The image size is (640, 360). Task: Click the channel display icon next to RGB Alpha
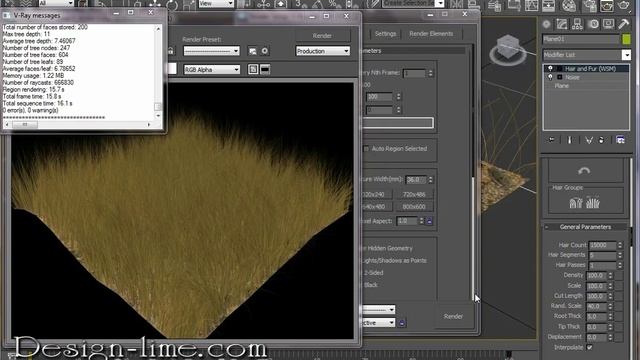(x=253, y=69)
